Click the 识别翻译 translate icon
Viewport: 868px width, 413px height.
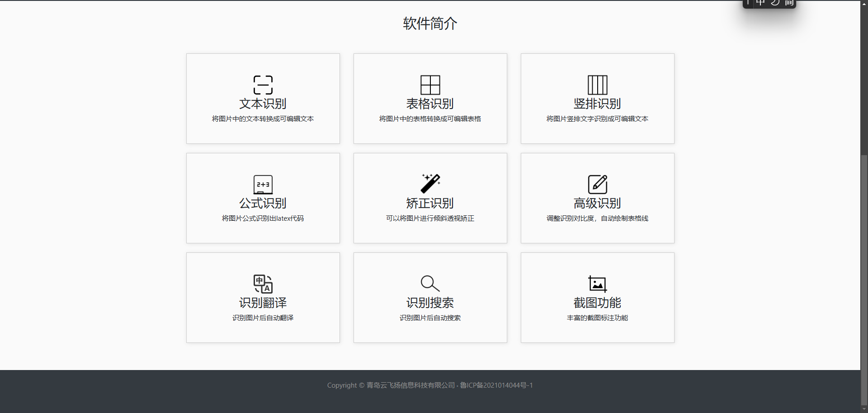[x=263, y=284]
